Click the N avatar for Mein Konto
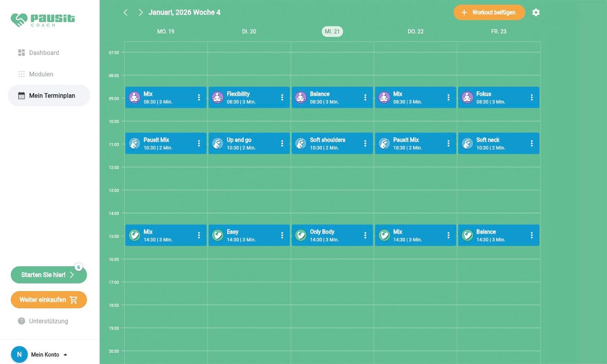 (19, 354)
